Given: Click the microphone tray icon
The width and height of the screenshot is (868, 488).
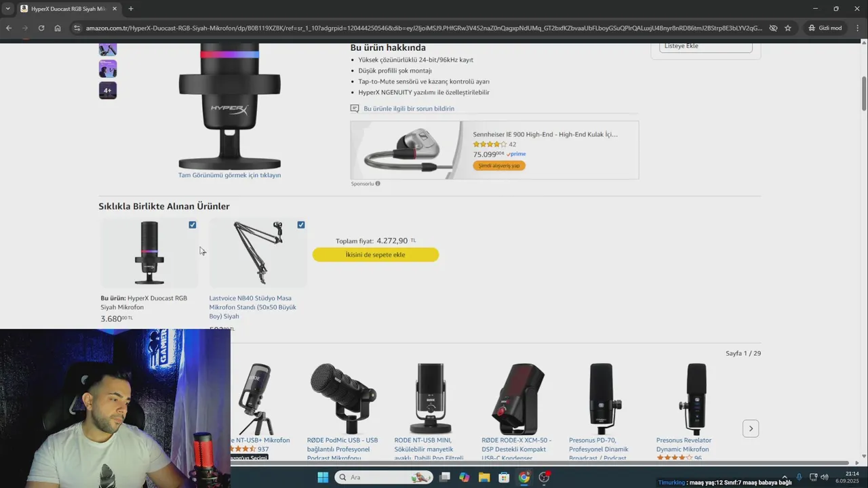Looking at the screenshot, I should pos(799,477).
